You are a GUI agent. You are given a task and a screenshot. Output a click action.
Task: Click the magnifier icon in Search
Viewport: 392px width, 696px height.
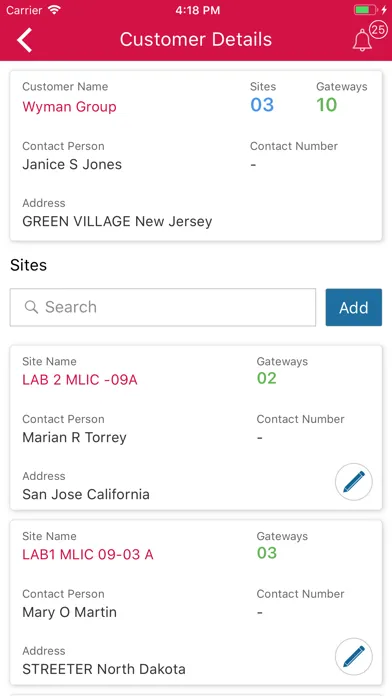pyautogui.click(x=31, y=307)
